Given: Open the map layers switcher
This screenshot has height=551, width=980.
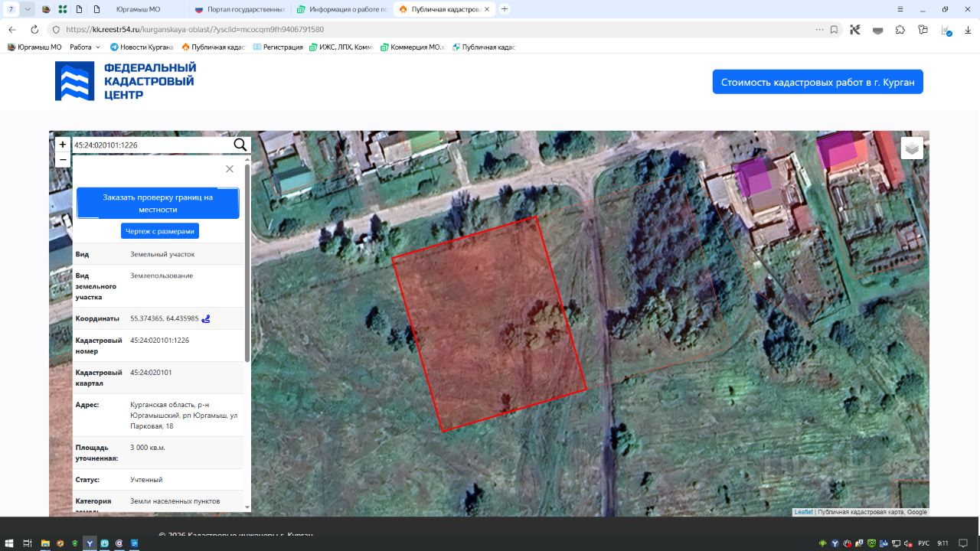Looking at the screenshot, I should click(912, 148).
